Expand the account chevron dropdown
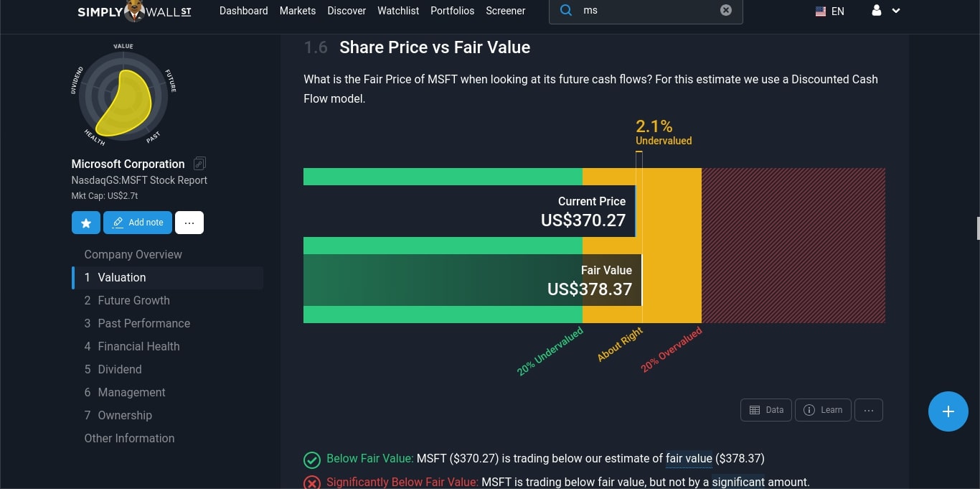980x489 pixels. (895, 11)
